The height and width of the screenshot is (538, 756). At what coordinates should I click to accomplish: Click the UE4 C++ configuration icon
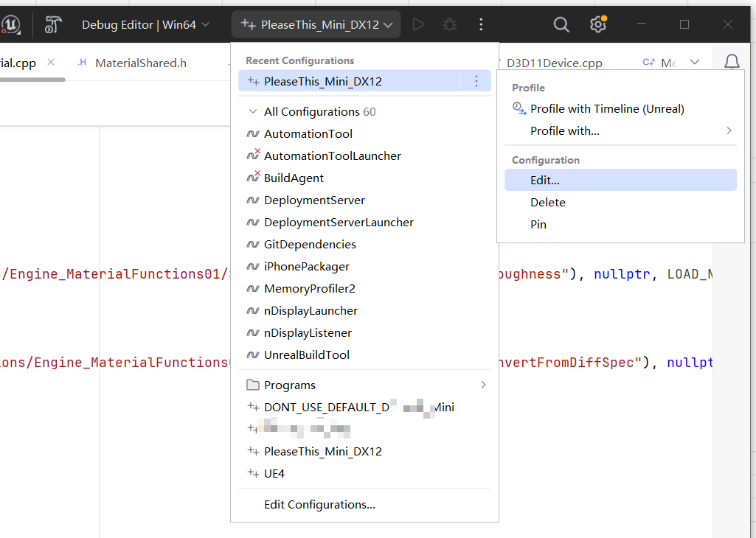[253, 473]
